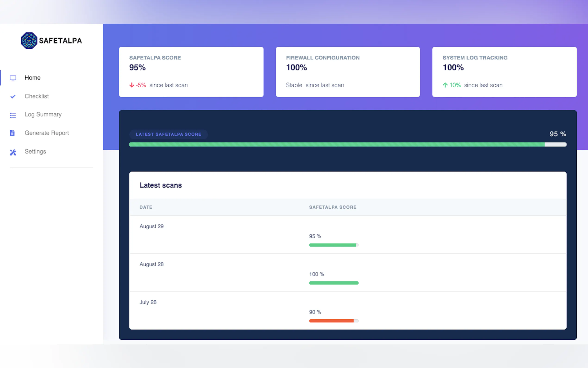
Task: Open Settings from the sidebar
Action: coord(35,151)
